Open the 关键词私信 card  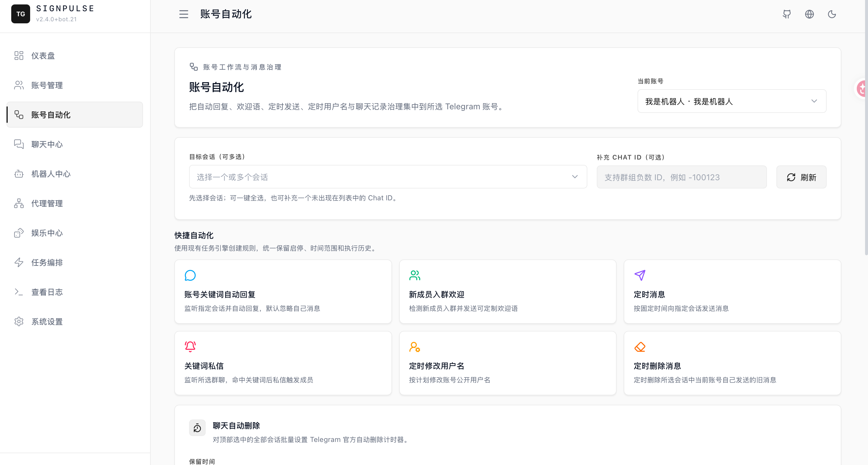point(283,363)
